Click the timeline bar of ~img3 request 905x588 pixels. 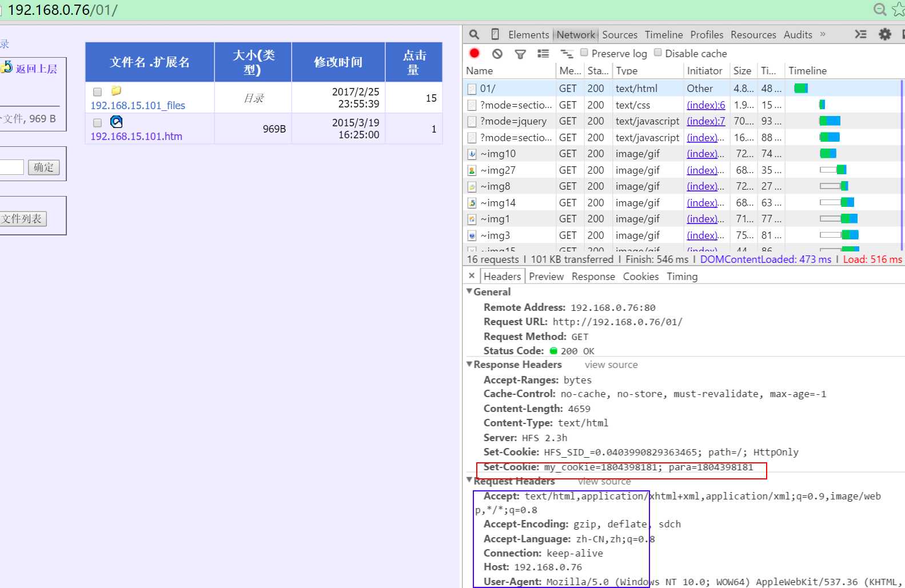click(839, 235)
